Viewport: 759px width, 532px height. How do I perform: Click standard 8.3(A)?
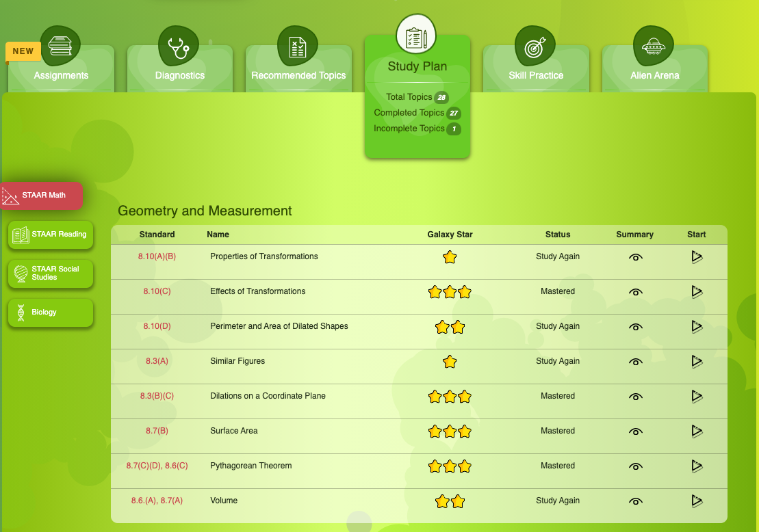[157, 361]
